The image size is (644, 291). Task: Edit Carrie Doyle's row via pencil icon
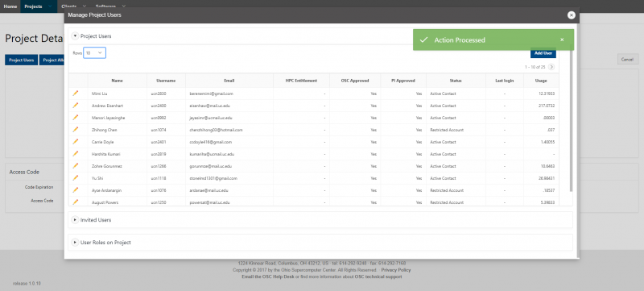click(75, 141)
